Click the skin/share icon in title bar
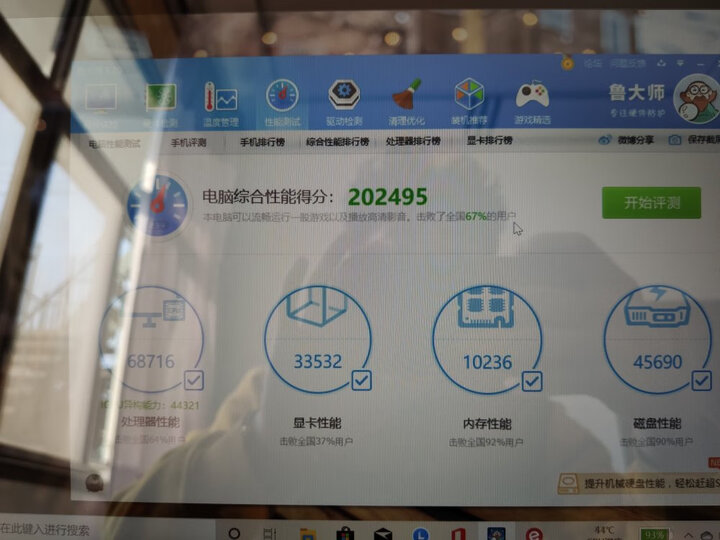The image size is (720, 540). [661, 63]
